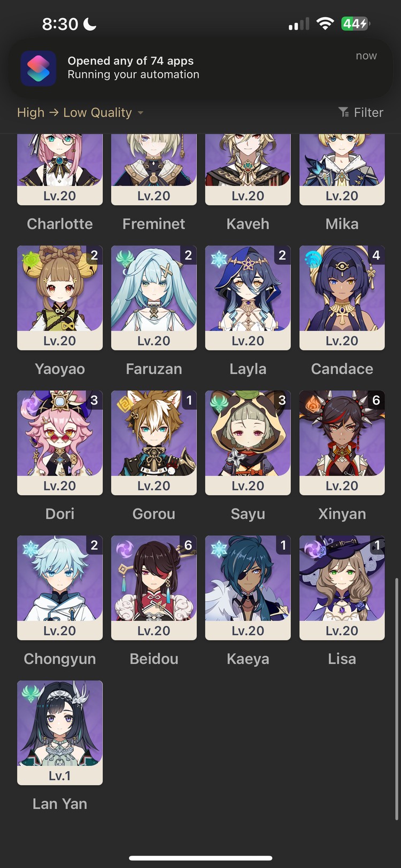Tap the Dendro element icon on Yaoyao
Viewport: 401px width, 868px height.
(x=30, y=259)
